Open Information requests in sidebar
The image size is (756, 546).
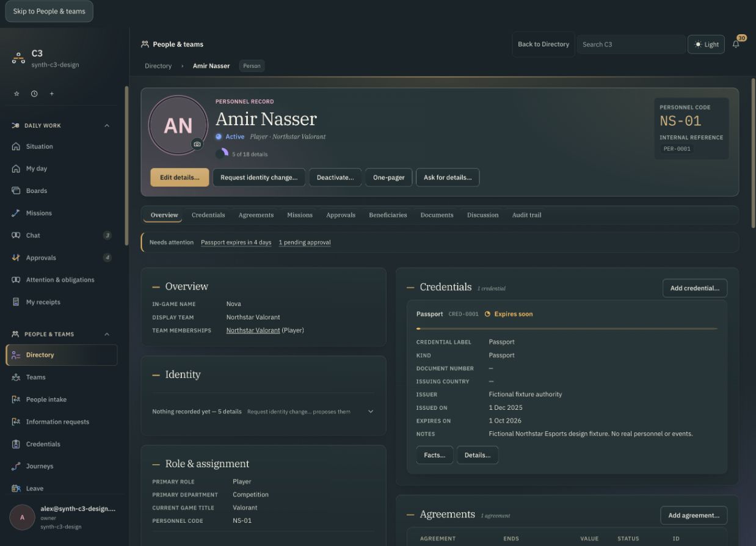[x=61, y=421]
